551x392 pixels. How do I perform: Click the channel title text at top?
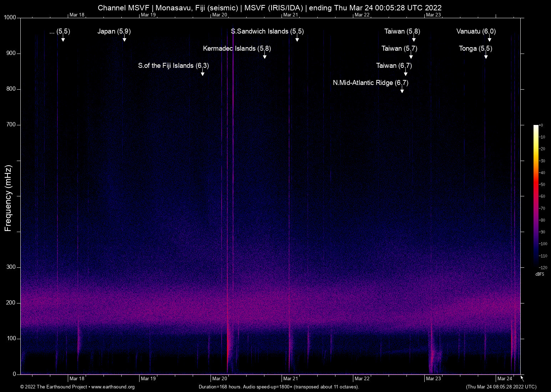coord(269,8)
